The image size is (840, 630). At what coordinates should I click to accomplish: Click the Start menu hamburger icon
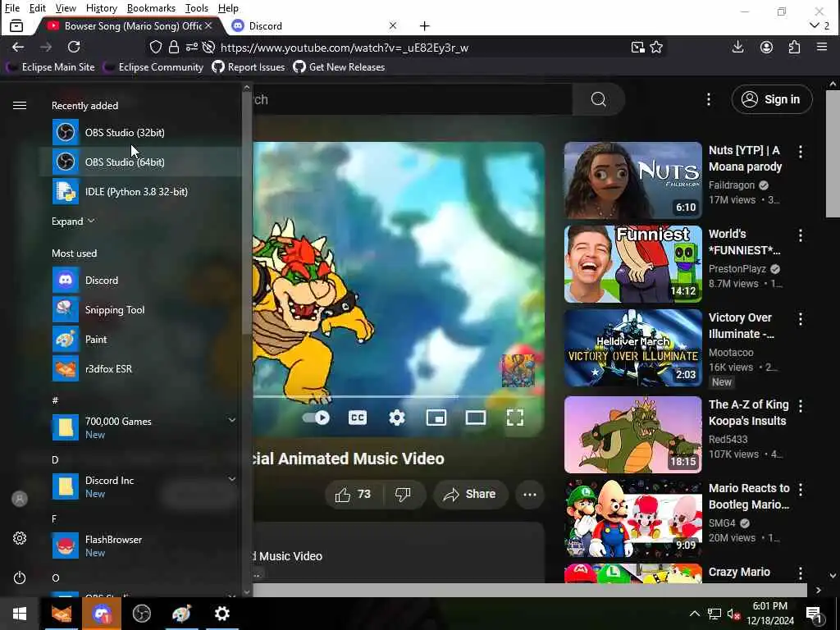coord(20,106)
